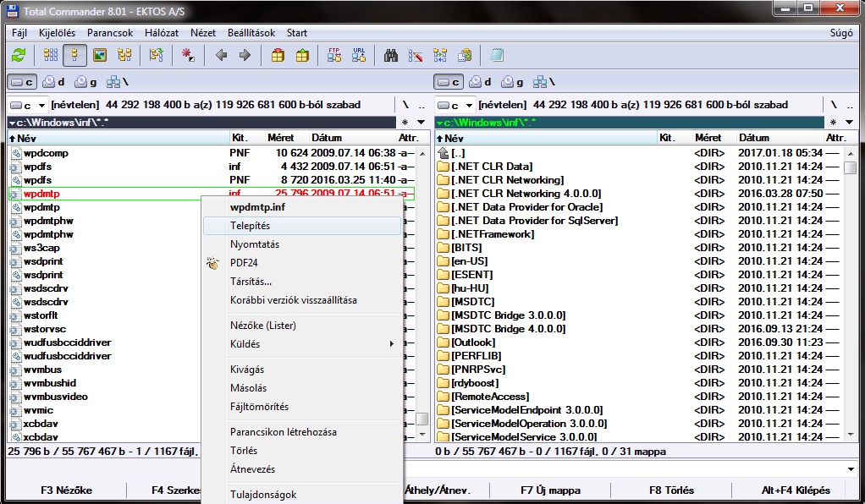Switch to brief file names view icon
Screen dimensions: 865x504
(x=51, y=55)
